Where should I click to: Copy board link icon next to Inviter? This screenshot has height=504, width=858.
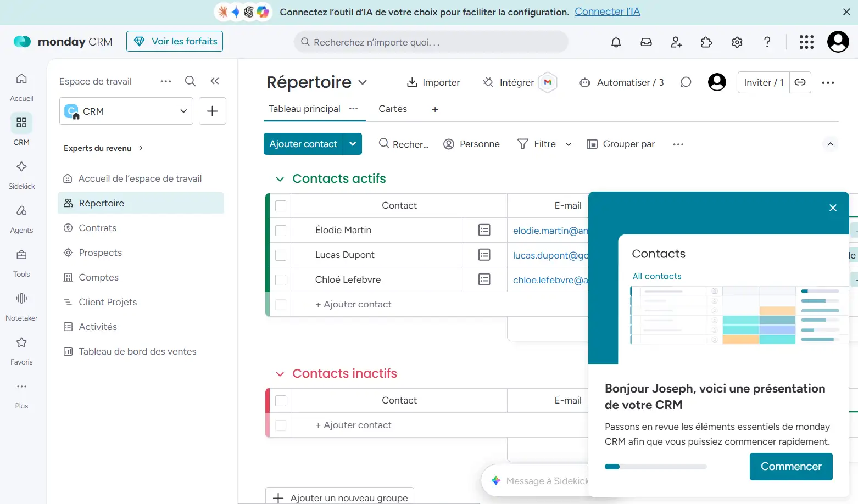800,82
